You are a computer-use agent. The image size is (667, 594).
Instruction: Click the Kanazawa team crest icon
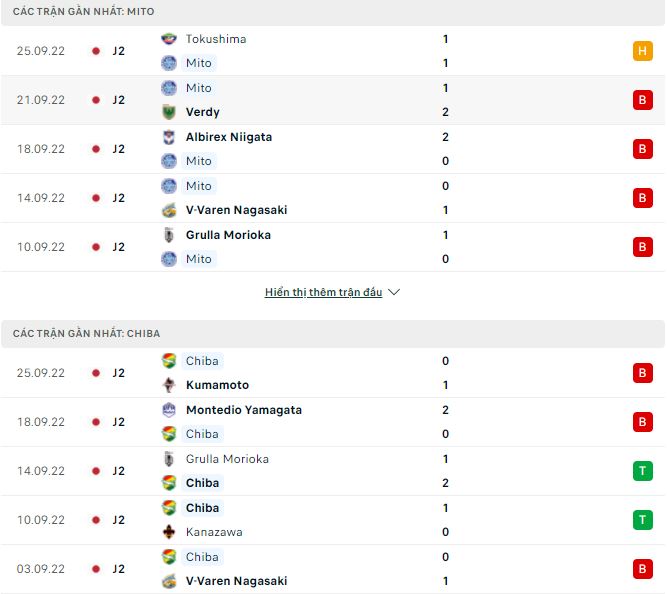pyautogui.click(x=169, y=532)
